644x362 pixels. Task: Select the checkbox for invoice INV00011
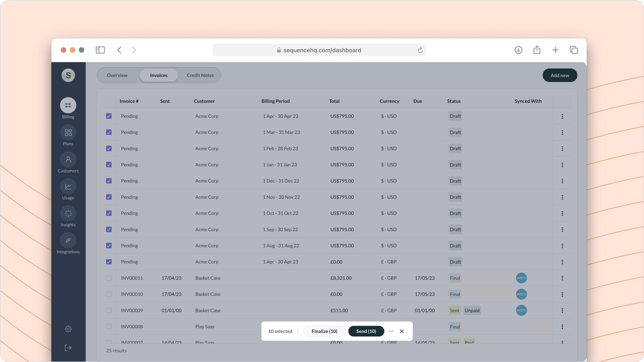tap(109, 278)
